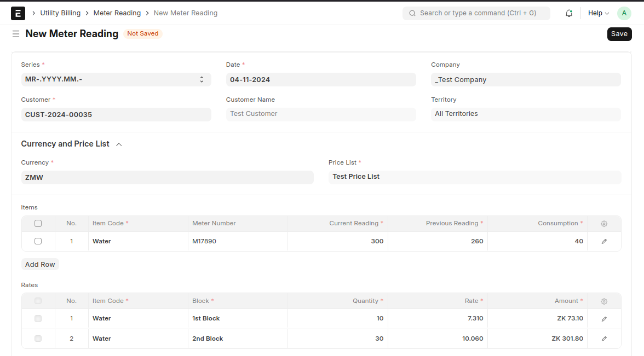Check the 1st Block rate row checkbox
The width and height of the screenshot is (644, 356).
click(x=38, y=318)
